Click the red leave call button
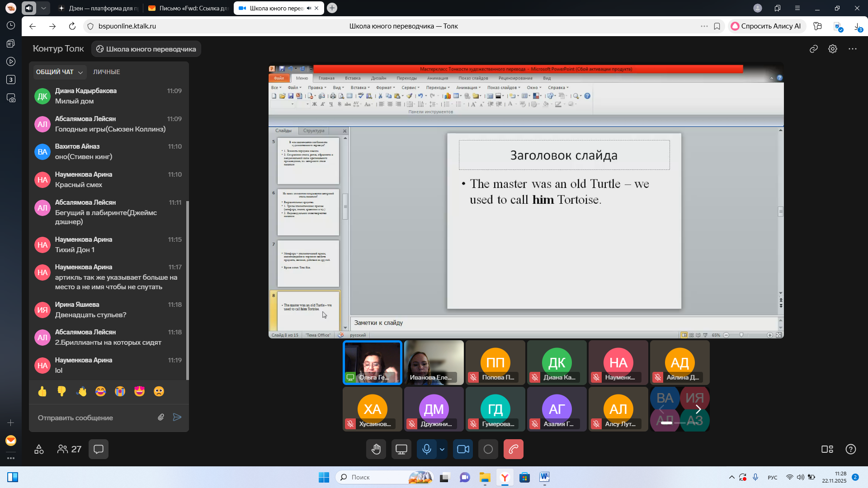This screenshot has height=488, width=868. 513,449
